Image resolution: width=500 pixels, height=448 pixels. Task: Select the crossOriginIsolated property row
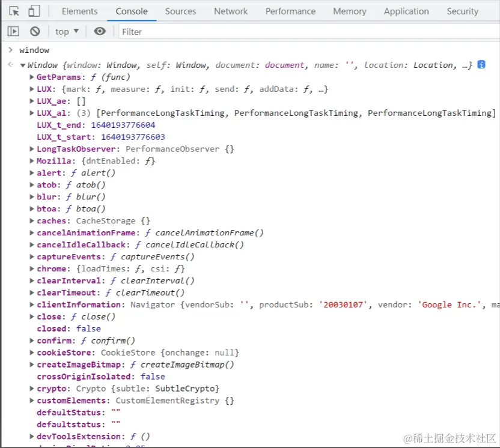(101, 377)
